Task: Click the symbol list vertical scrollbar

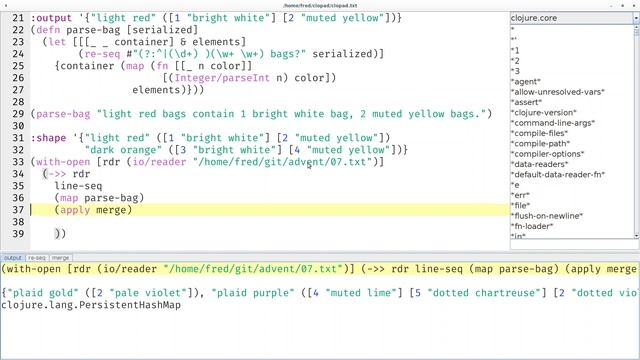Action: click(636, 131)
